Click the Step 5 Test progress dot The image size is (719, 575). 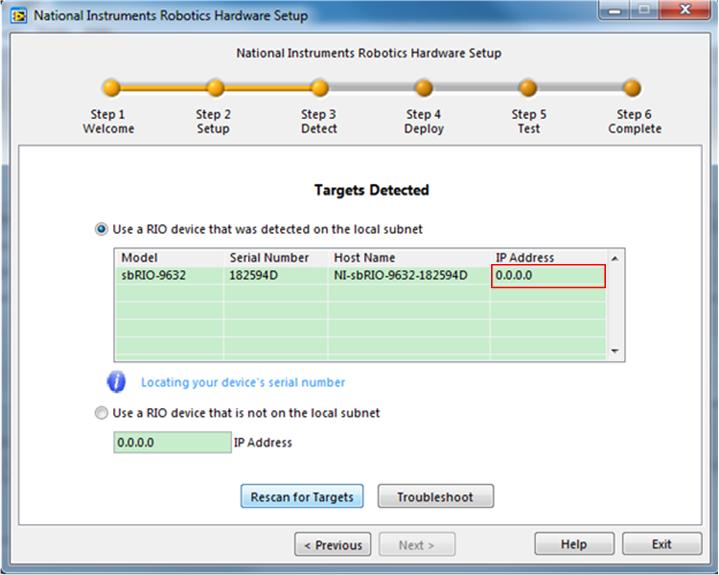tap(528, 88)
